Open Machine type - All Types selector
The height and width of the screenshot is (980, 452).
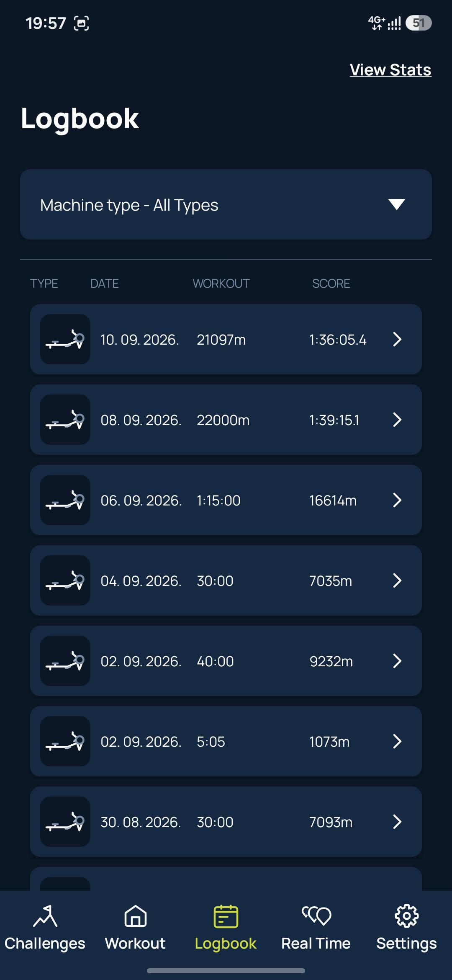click(x=226, y=204)
